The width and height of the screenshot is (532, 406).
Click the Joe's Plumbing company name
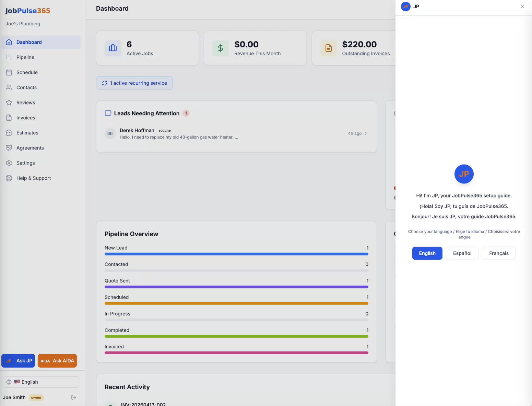coord(23,24)
